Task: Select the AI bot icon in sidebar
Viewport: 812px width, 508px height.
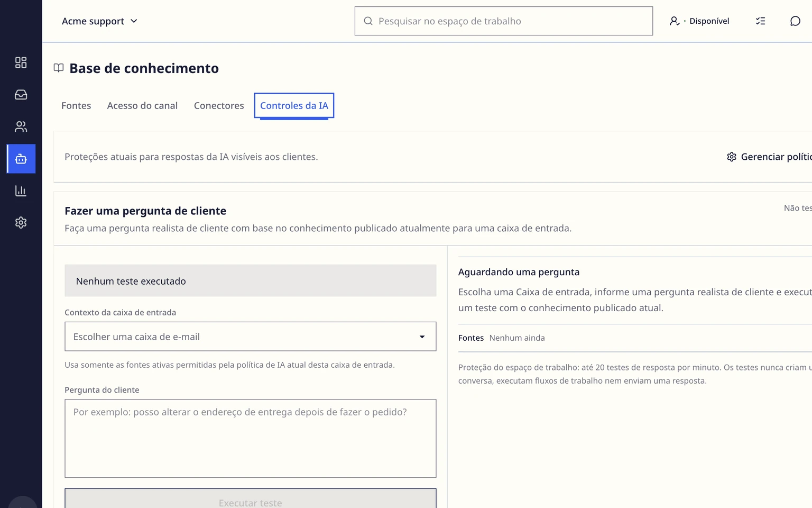Action: click(21, 159)
